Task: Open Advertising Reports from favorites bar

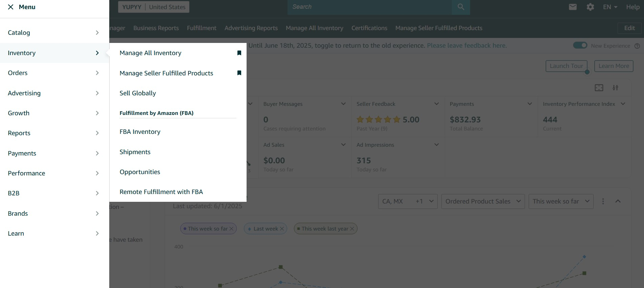Action: coord(251,28)
